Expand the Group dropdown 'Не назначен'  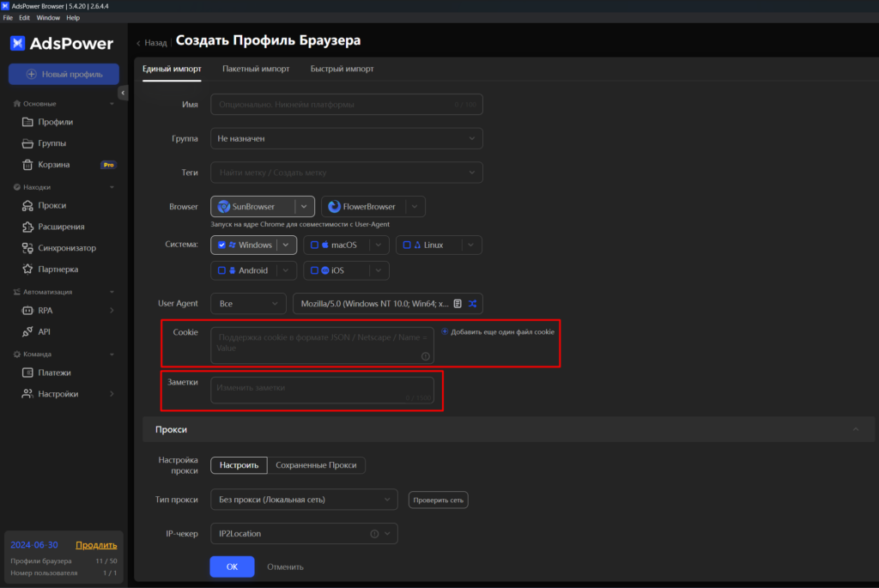[346, 138]
